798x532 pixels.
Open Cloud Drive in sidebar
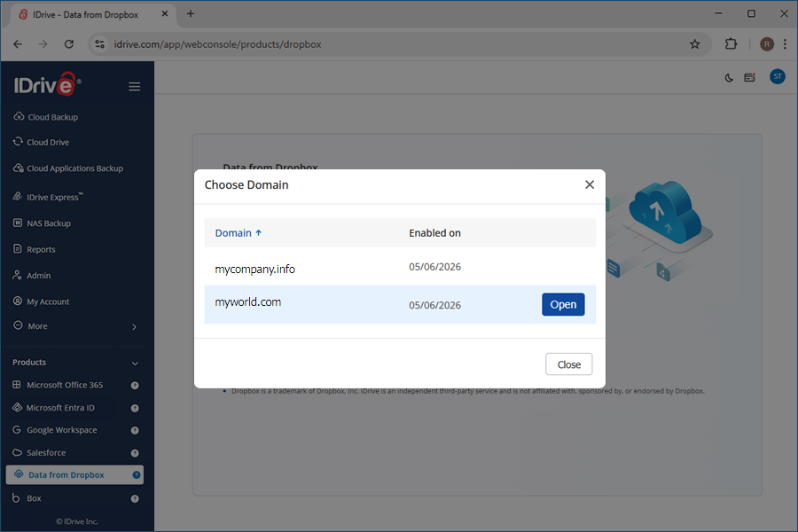[x=48, y=143]
